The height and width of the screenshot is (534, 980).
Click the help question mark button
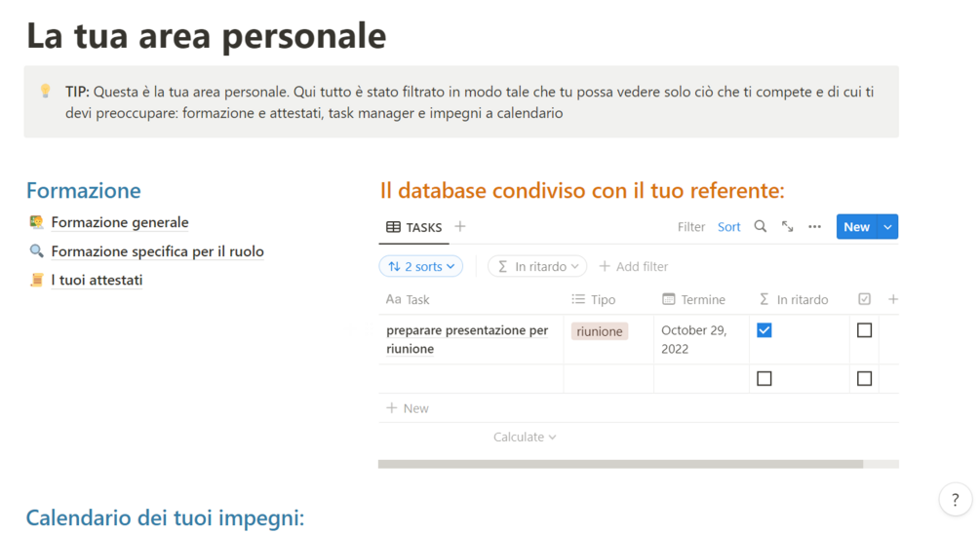pos(955,499)
